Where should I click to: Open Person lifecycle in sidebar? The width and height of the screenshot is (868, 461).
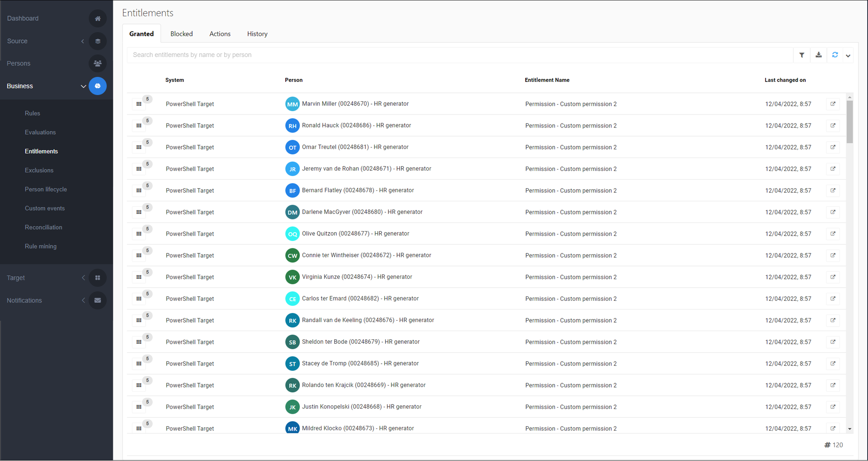coord(46,190)
